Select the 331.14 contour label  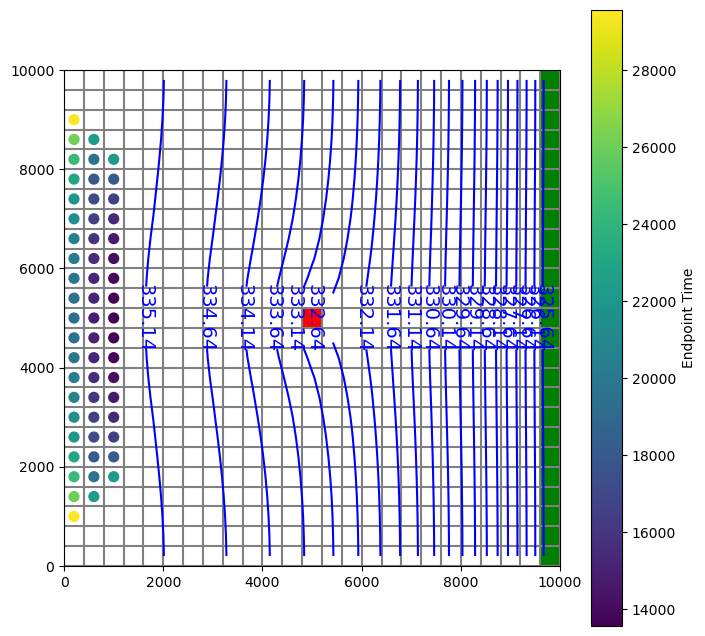pos(414,317)
